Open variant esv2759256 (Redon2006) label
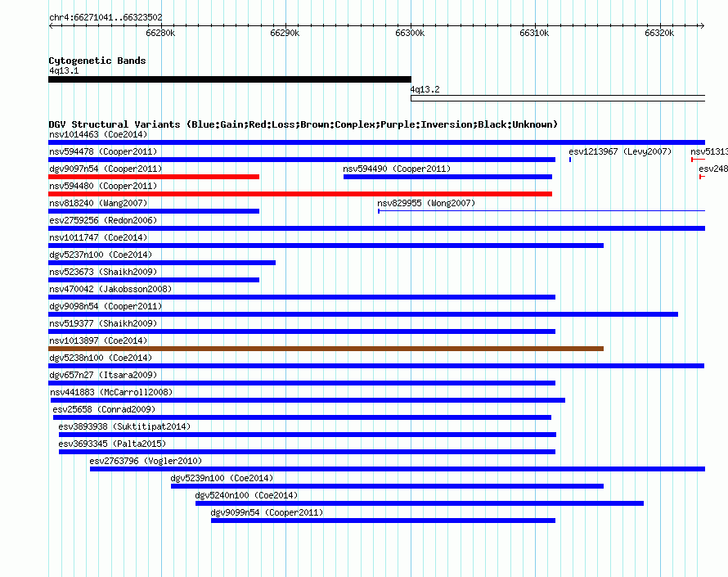The image size is (728, 577). [103, 220]
